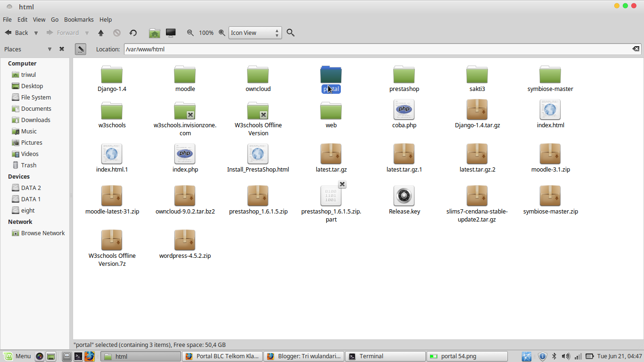Switch to the Terminal taskbar window
Viewport: 644px width, 362px height.
click(x=384, y=356)
